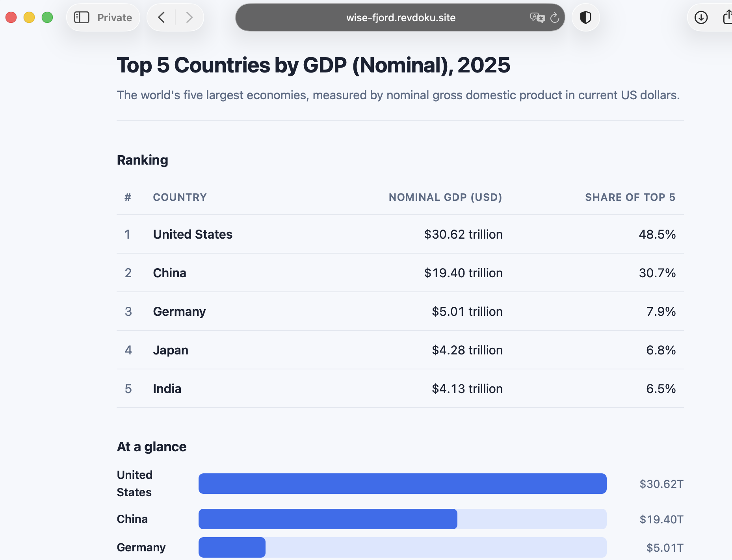The height and width of the screenshot is (560, 732).
Task: Click the Private browsing label
Action: pos(115,18)
